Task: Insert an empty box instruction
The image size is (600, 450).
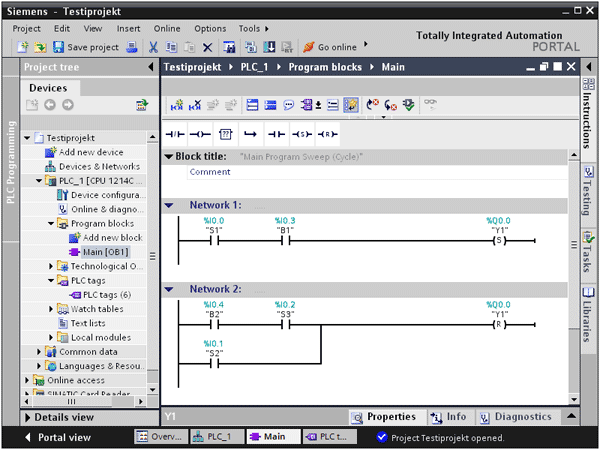Action: [x=226, y=134]
